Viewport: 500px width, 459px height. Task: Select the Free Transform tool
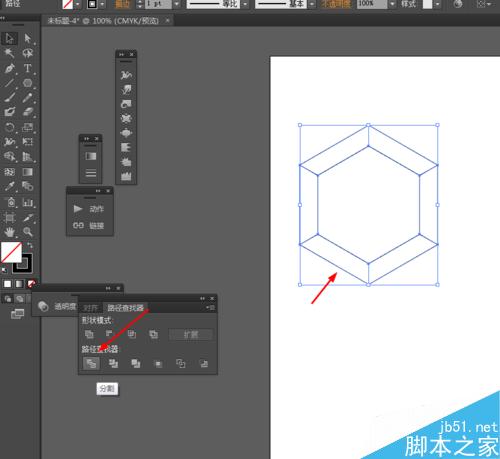[27, 142]
